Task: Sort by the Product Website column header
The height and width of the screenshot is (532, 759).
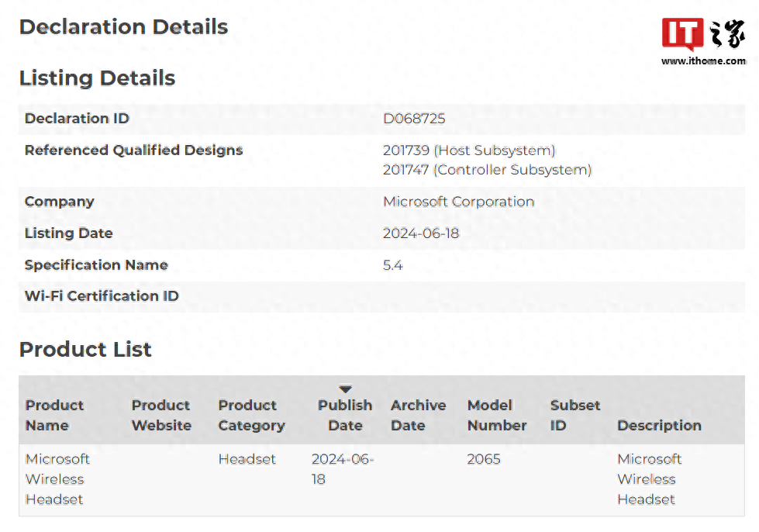Action: click(x=161, y=416)
